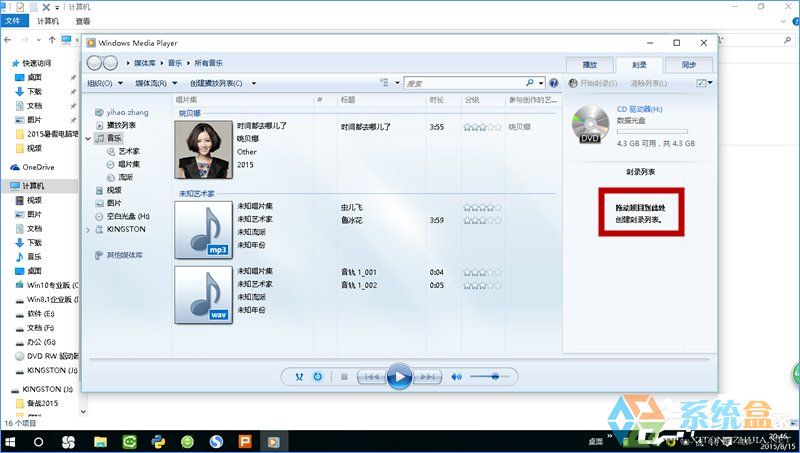Toggle repeat mode button
Screen dimensions: 800x453
317,377
